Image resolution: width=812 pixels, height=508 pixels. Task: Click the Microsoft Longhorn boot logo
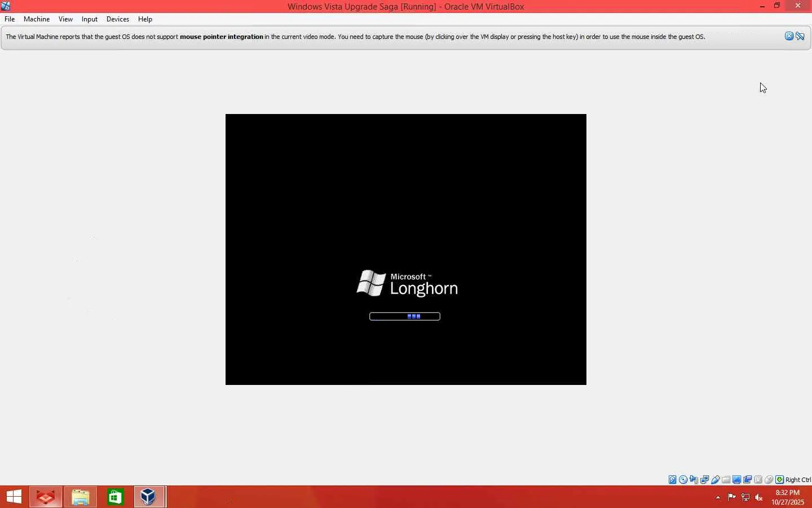pyautogui.click(x=407, y=283)
